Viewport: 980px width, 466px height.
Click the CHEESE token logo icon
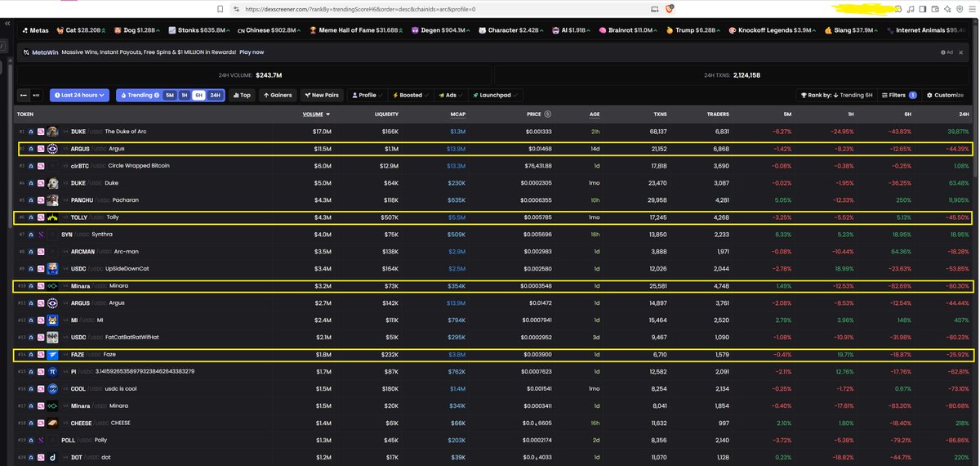[x=52, y=423]
